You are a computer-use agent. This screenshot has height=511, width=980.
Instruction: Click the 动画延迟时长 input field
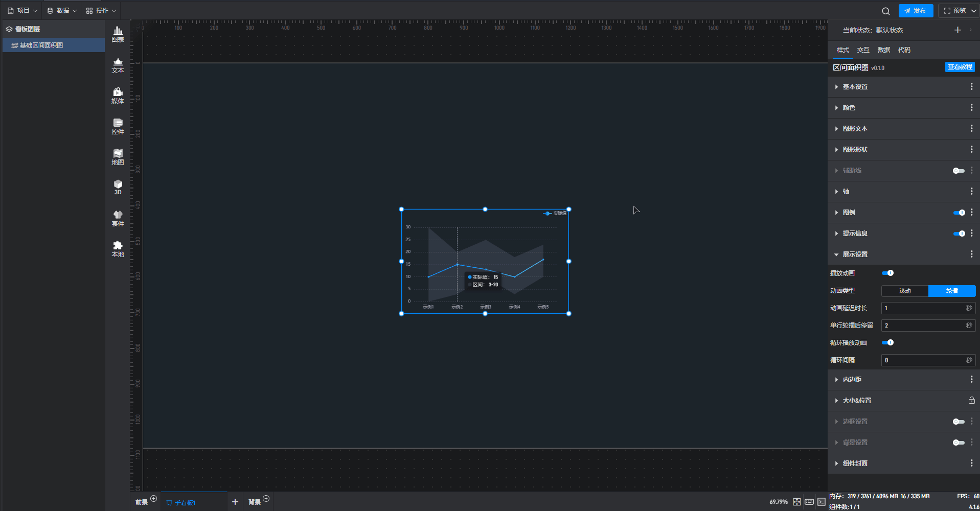[x=923, y=308]
